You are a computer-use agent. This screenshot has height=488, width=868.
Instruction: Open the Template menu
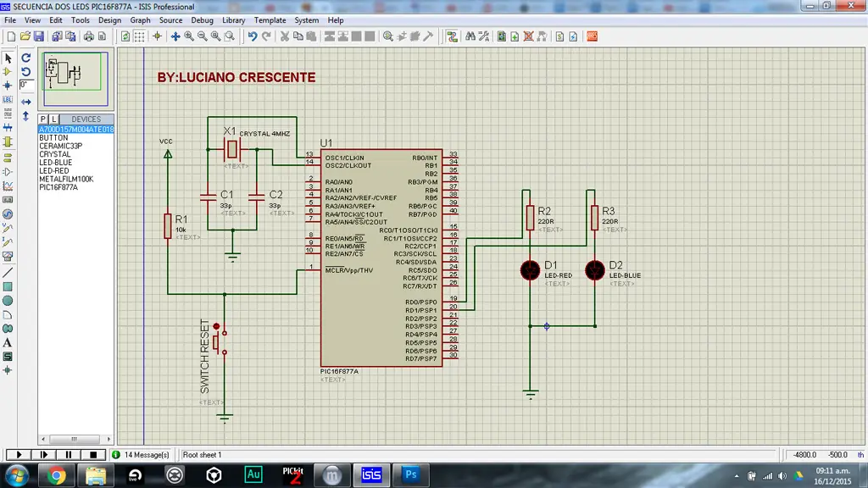270,20
